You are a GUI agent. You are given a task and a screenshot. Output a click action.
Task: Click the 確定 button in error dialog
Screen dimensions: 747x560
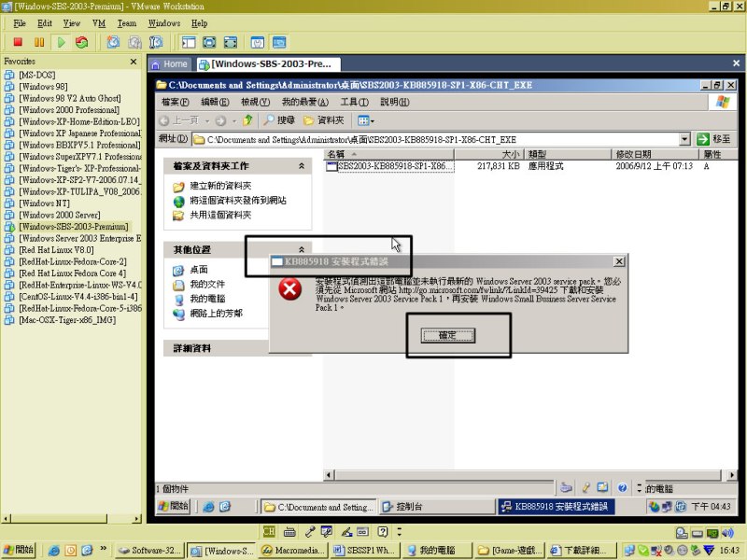pyautogui.click(x=448, y=335)
